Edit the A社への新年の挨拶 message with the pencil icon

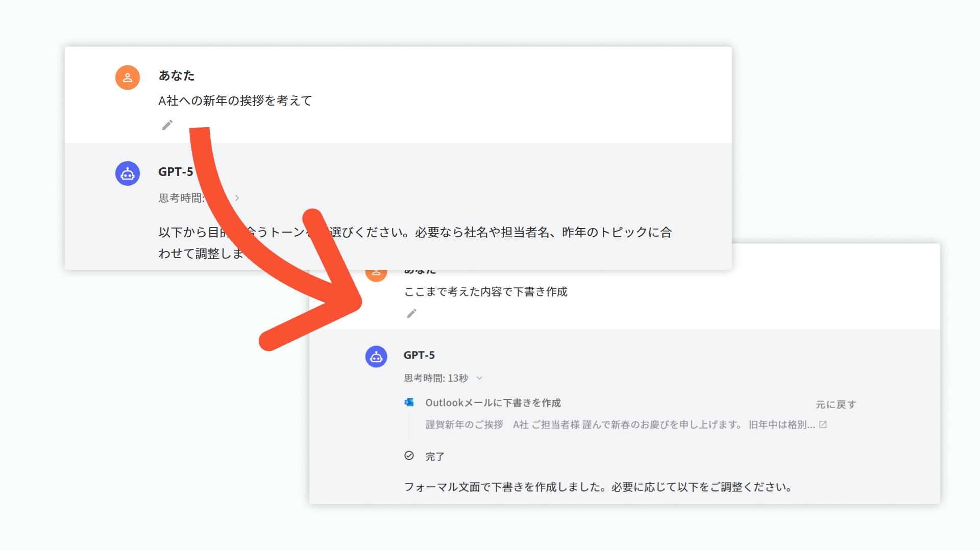coord(167,125)
